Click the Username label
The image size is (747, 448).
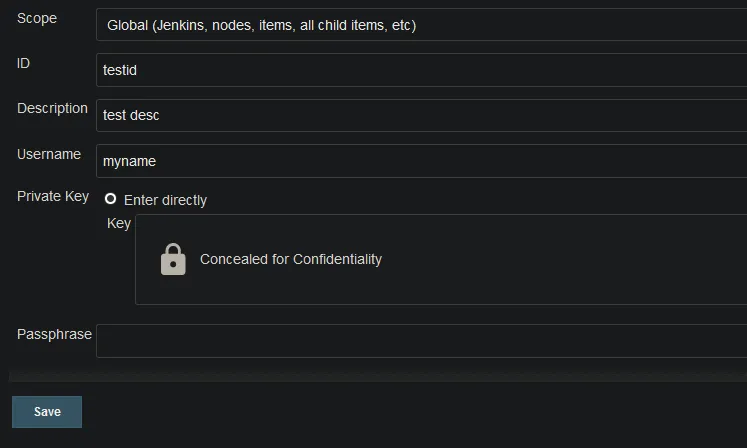point(49,154)
